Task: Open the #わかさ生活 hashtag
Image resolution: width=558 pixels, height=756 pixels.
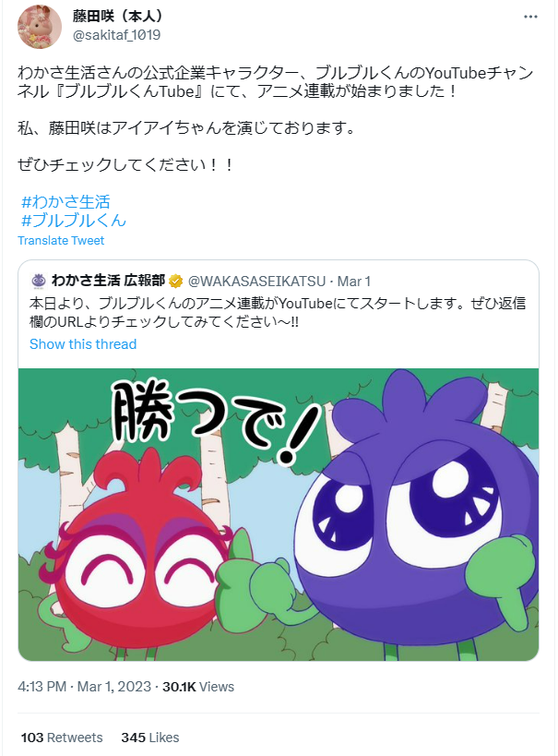Action: [66, 201]
